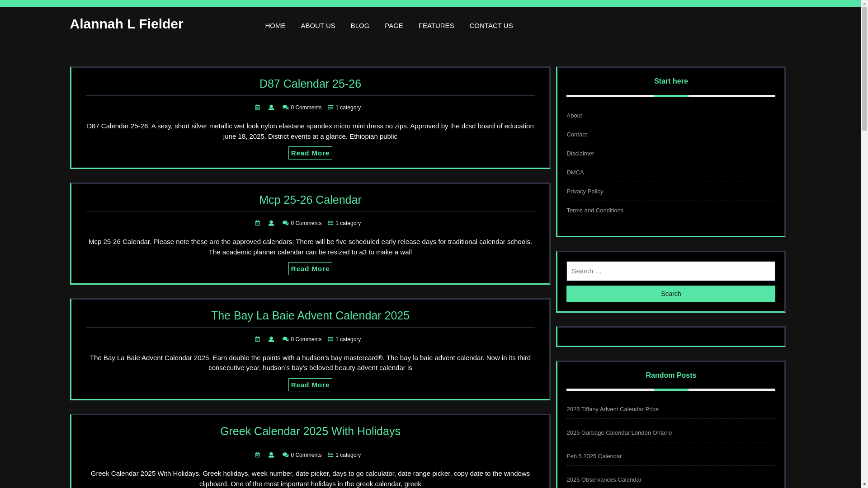Click 1 category under Greek Calendar post
The height and width of the screenshot is (488, 868).
coord(348,455)
